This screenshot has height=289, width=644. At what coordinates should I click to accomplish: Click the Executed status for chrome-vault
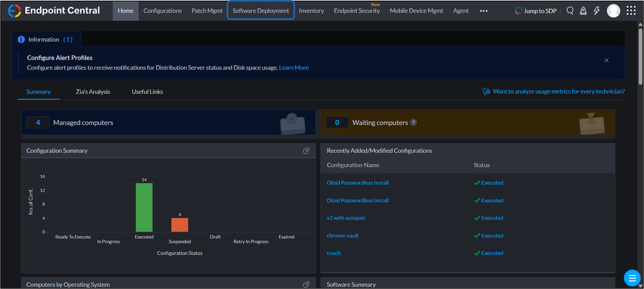489,236
